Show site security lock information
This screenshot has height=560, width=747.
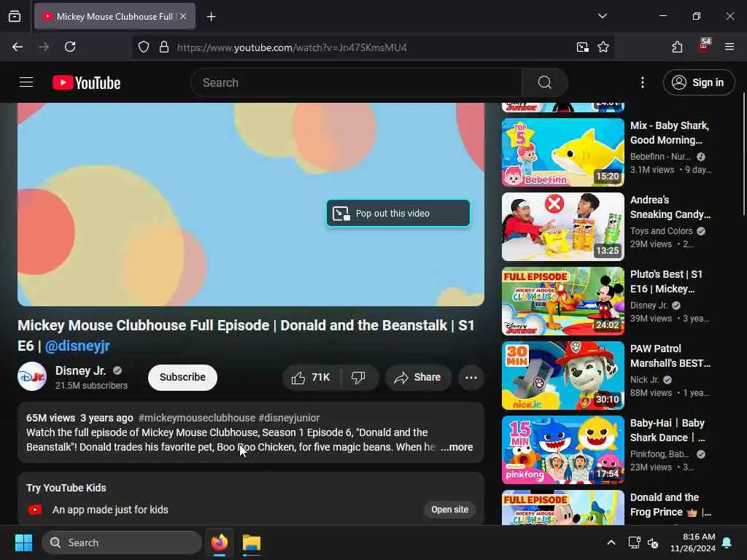[164, 47]
